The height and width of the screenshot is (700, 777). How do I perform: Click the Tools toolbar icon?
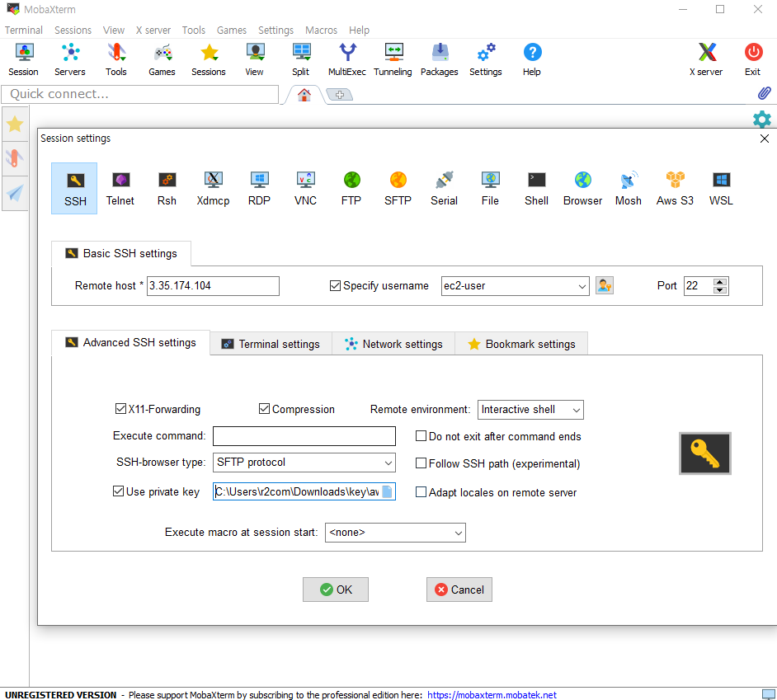pos(116,59)
